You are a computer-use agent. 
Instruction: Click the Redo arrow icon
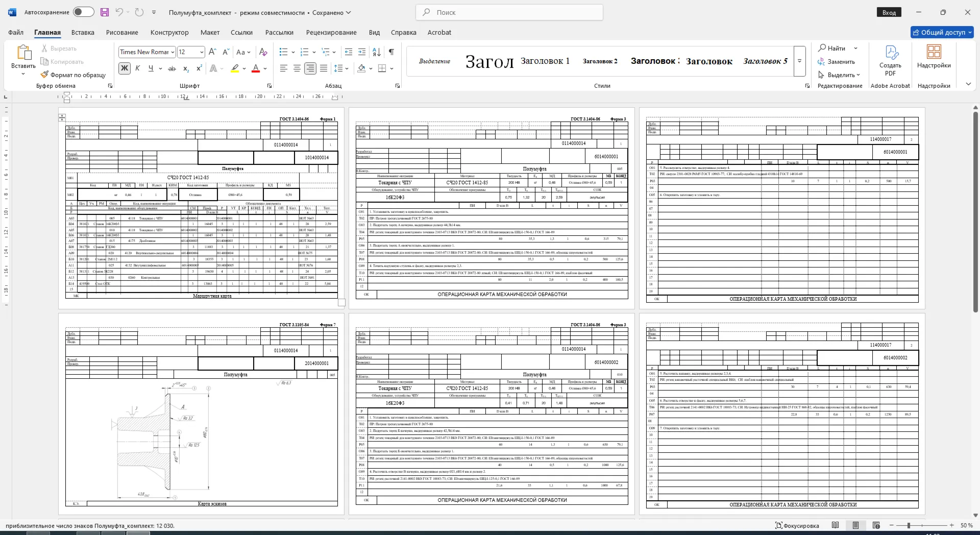pos(139,12)
